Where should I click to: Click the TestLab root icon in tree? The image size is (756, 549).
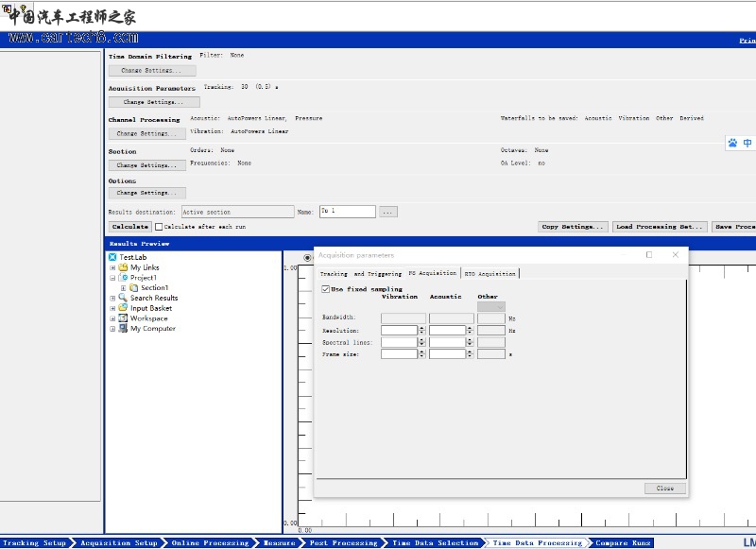pyautogui.click(x=112, y=257)
